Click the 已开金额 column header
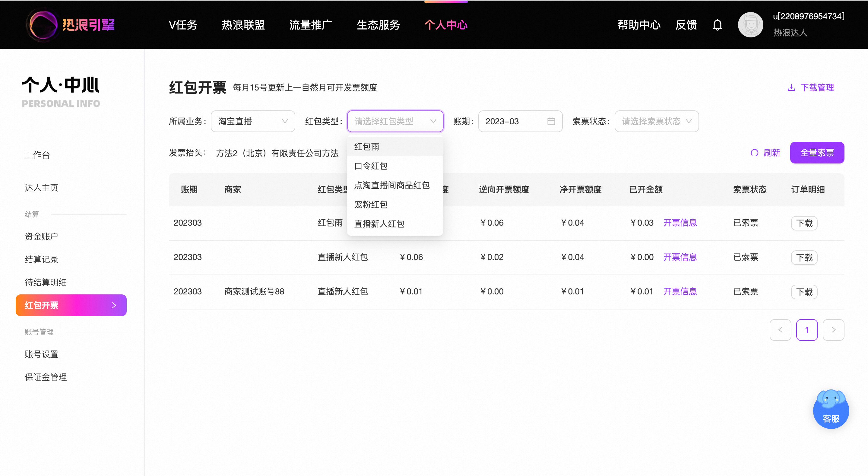 [646, 189]
